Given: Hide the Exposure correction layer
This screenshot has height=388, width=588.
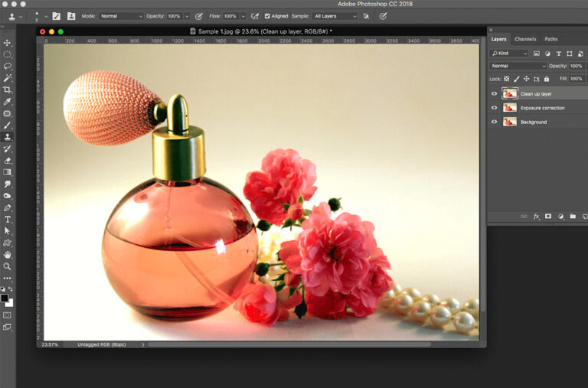Looking at the screenshot, I should click(494, 108).
